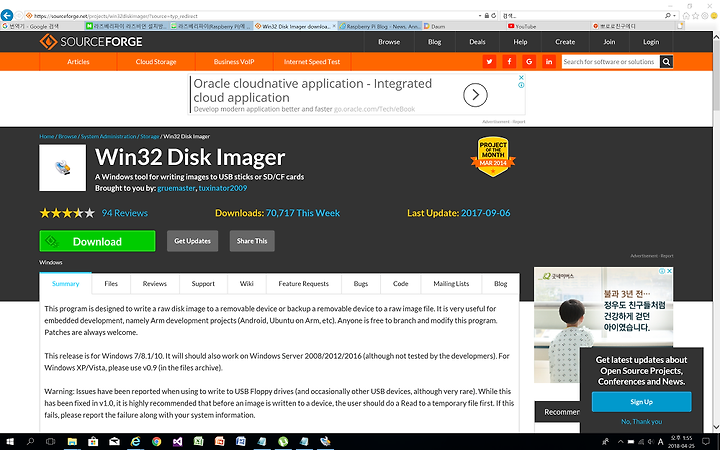Click the SourceForge logo
720x450 pixels.
pyautogui.click(x=91, y=42)
